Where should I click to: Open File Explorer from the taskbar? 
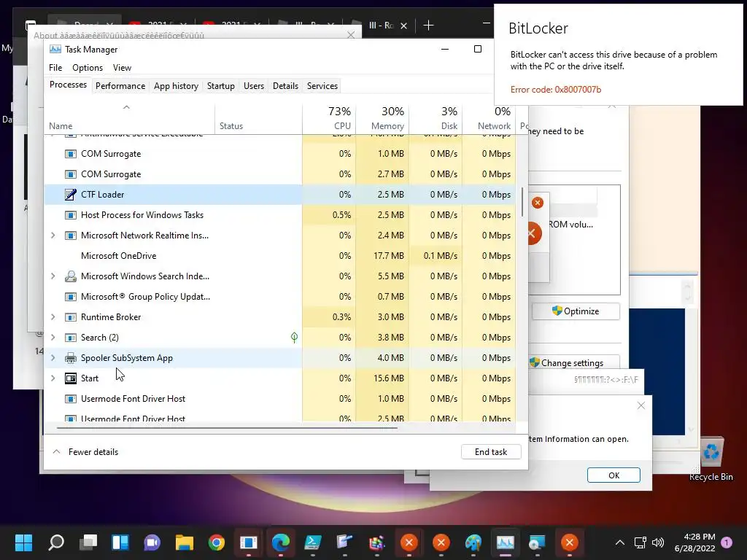(x=185, y=542)
